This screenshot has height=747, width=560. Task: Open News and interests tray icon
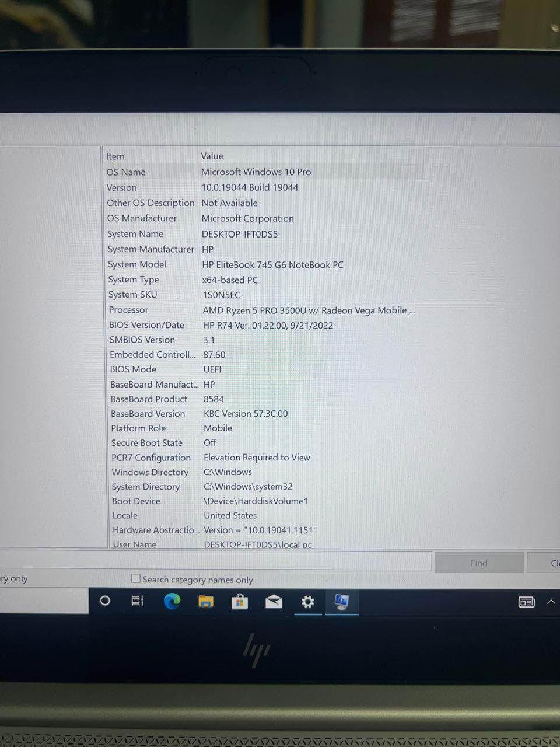(x=527, y=602)
